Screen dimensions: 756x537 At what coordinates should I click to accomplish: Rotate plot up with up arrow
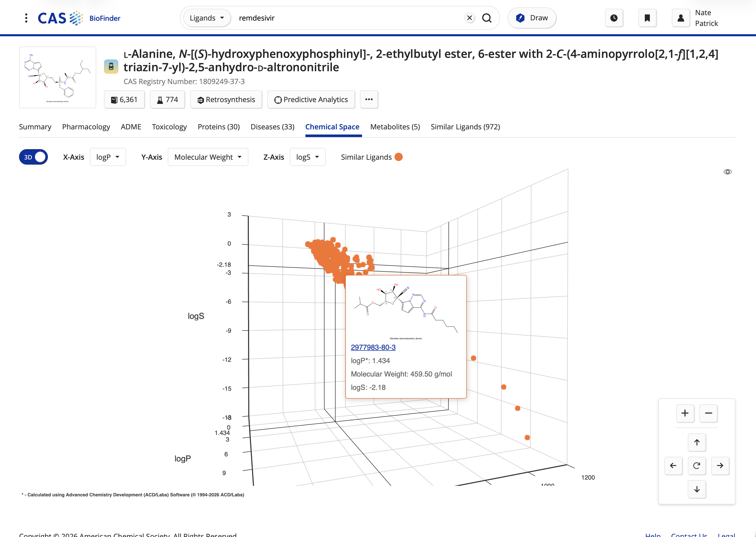697,442
